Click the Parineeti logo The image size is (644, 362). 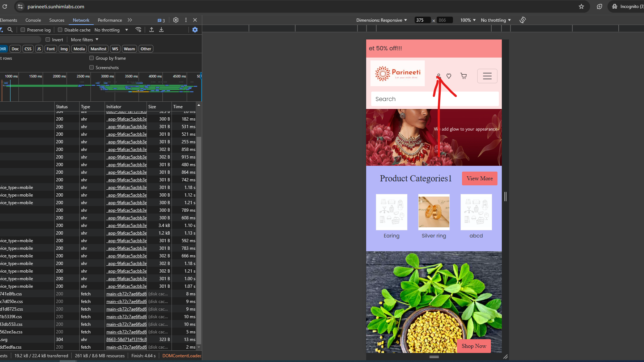tap(398, 73)
